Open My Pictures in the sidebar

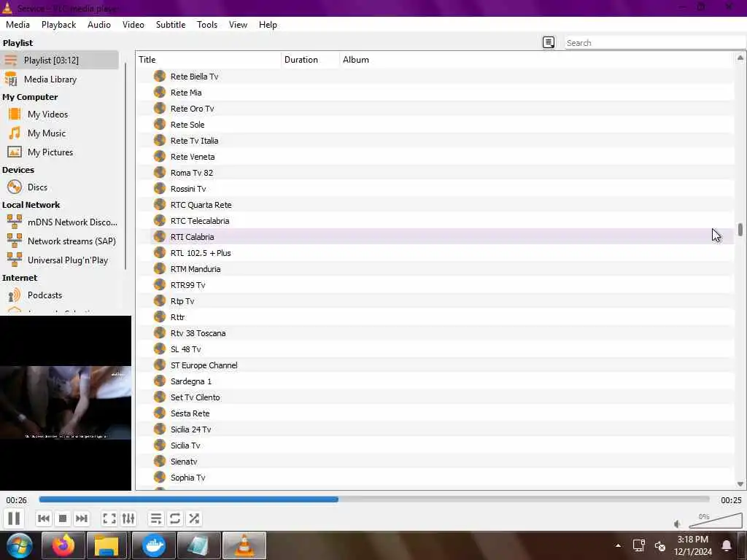click(60, 152)
